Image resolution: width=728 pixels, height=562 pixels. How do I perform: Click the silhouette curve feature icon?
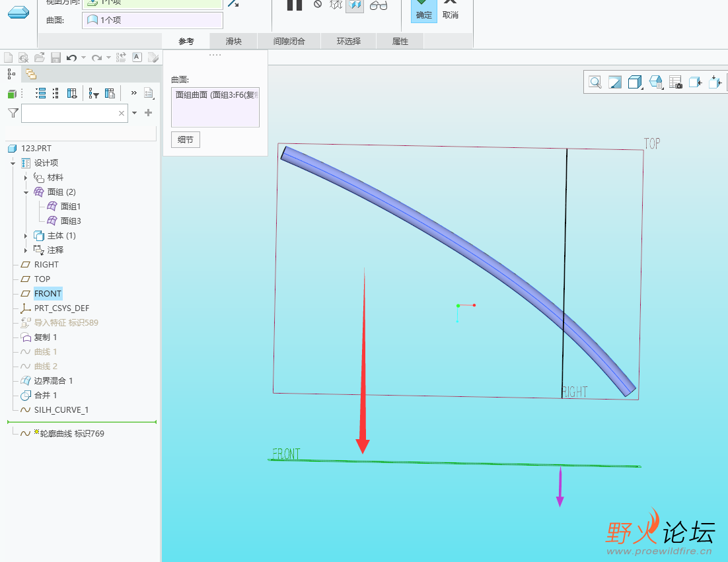click(18, 12)
